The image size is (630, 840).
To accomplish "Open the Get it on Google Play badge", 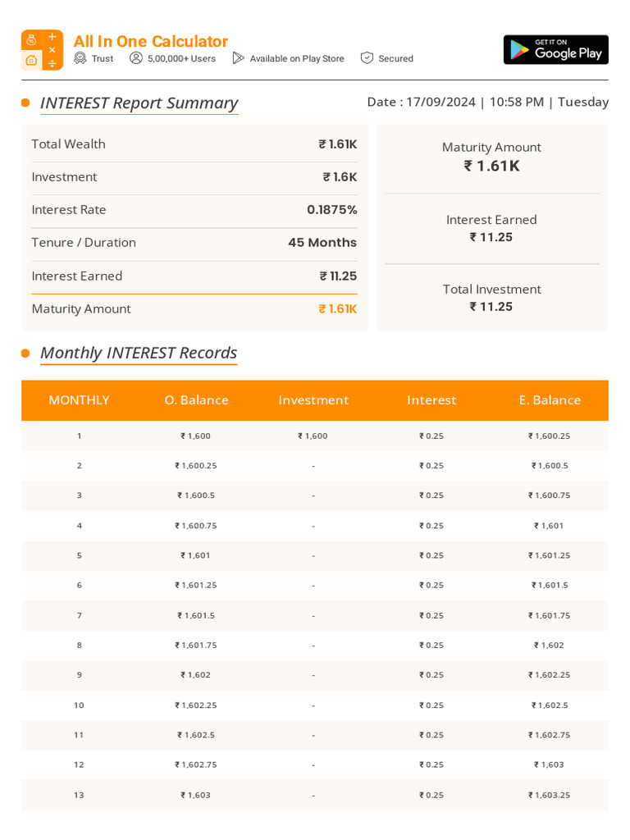I will tap(555, 50).
